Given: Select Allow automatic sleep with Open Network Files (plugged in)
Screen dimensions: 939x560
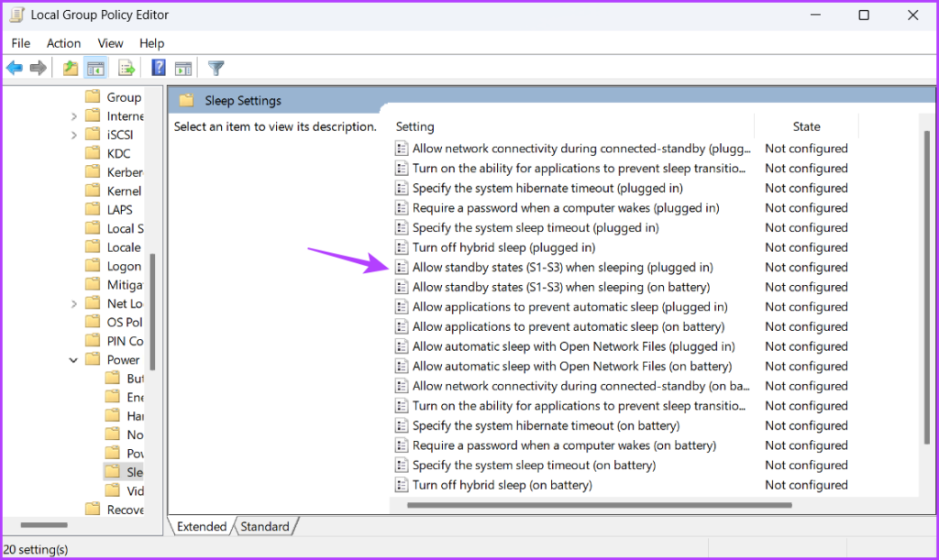Looking at the screenshot, I should [x=574, y=346].
